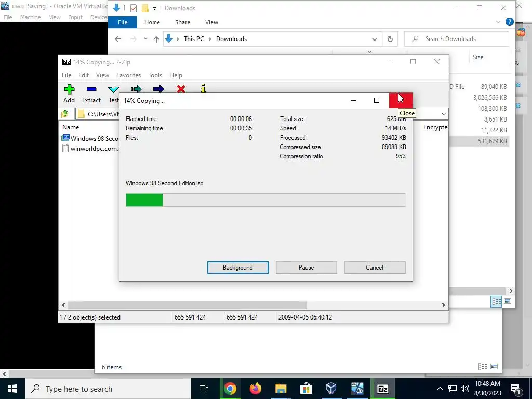
Task: Open Firefox from taskbar
Action: click(x=256, y=389)
